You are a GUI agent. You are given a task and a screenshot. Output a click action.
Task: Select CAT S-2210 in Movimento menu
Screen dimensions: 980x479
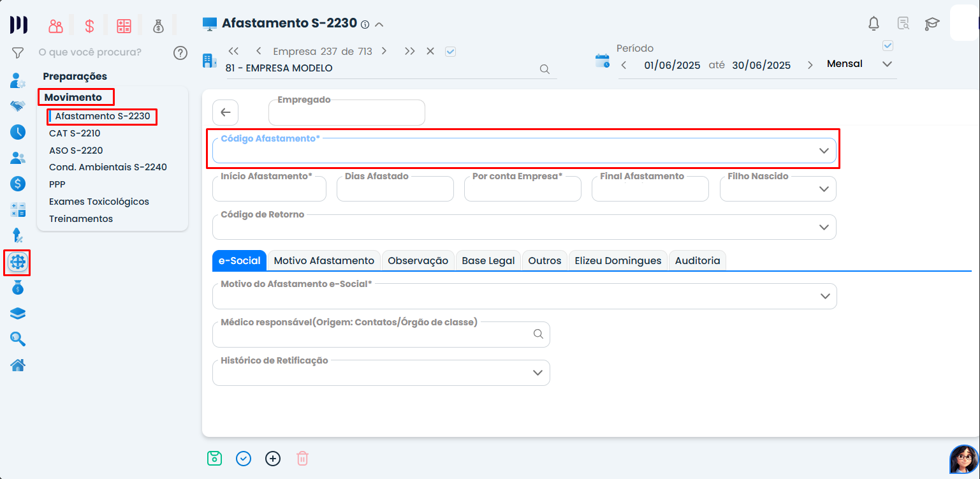75,133
